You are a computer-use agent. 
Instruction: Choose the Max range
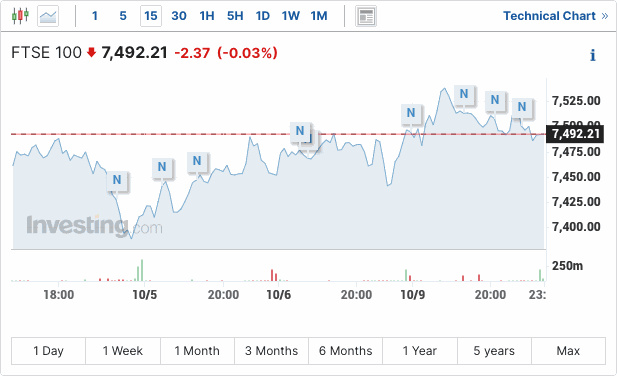[568, 351]
